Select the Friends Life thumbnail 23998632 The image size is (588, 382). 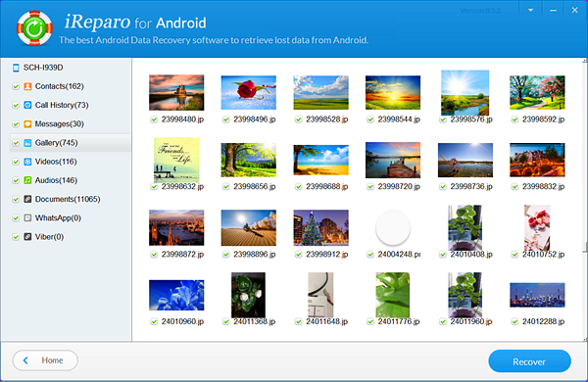tap(176, 160)
